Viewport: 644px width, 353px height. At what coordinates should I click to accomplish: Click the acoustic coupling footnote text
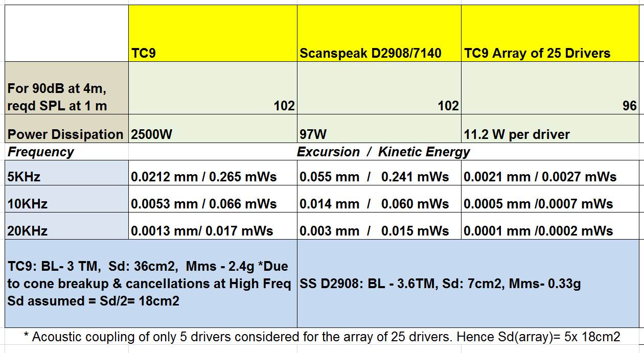click(322, 337)
